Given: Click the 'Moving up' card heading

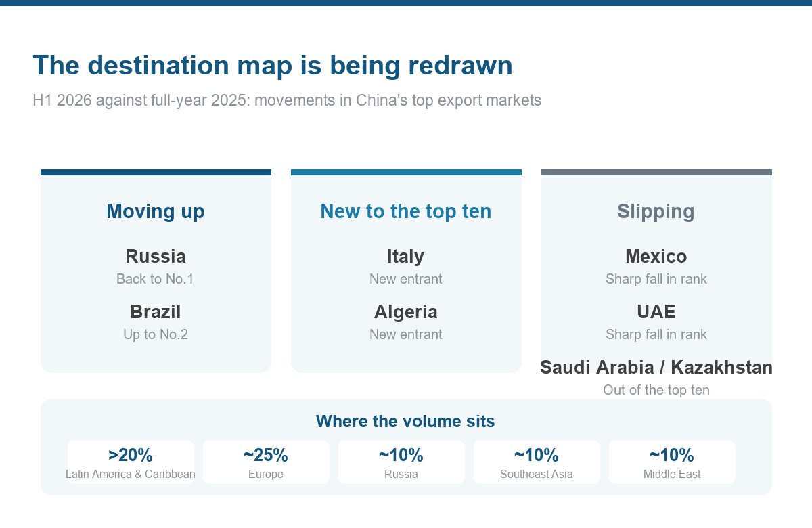Looking at the screenshot, I should pyautogui.click(x=156, y=211).
